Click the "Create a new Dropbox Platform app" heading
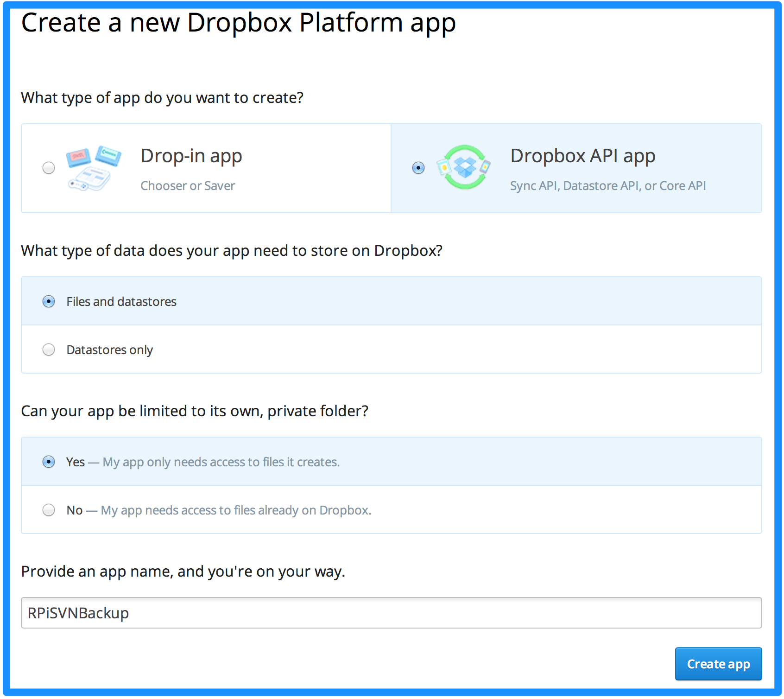The image size is (784, 699). (x=238, y=22)
